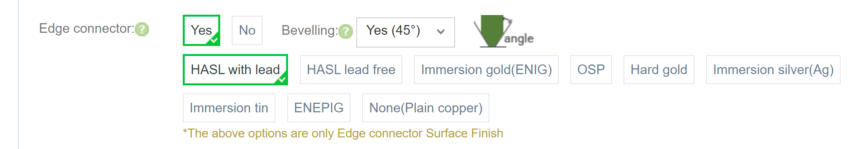868x149 pixels.
Task: Select Yes for Edge connector
Action: 201,30
